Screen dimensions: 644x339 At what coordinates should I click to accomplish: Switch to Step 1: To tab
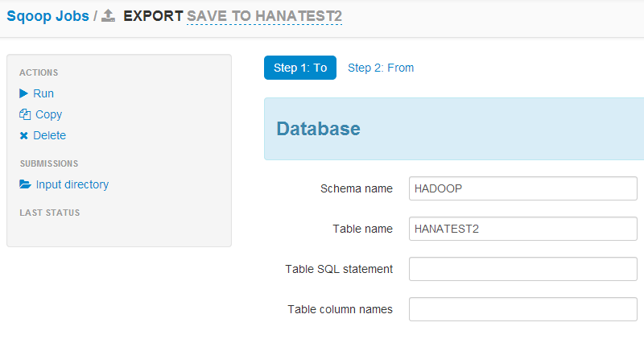click(x=300, y=68)
